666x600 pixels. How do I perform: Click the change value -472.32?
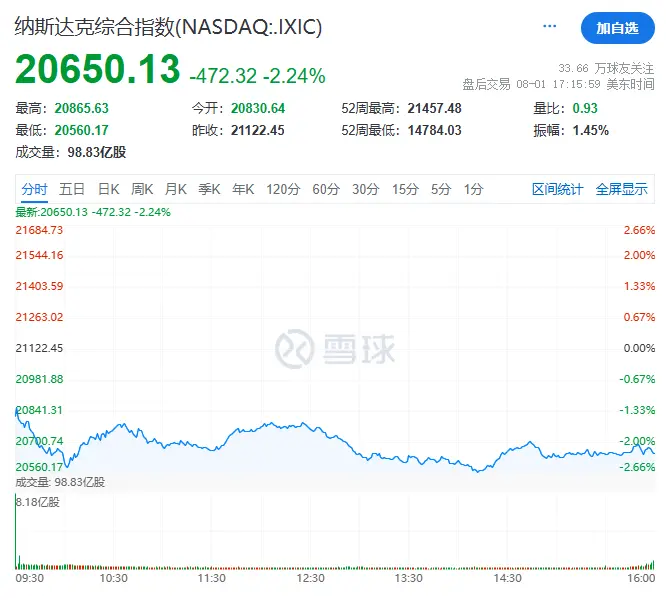pyautogui.click(x=223, y=76)
